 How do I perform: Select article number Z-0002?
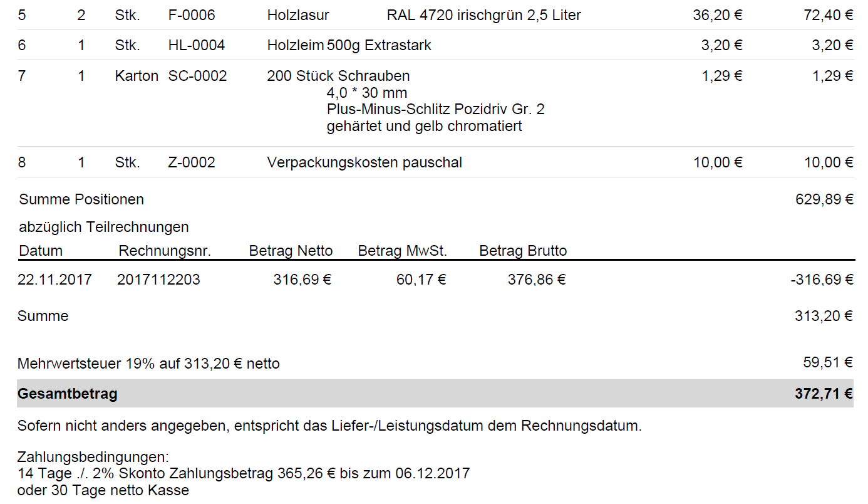click(x=192, y=163)
